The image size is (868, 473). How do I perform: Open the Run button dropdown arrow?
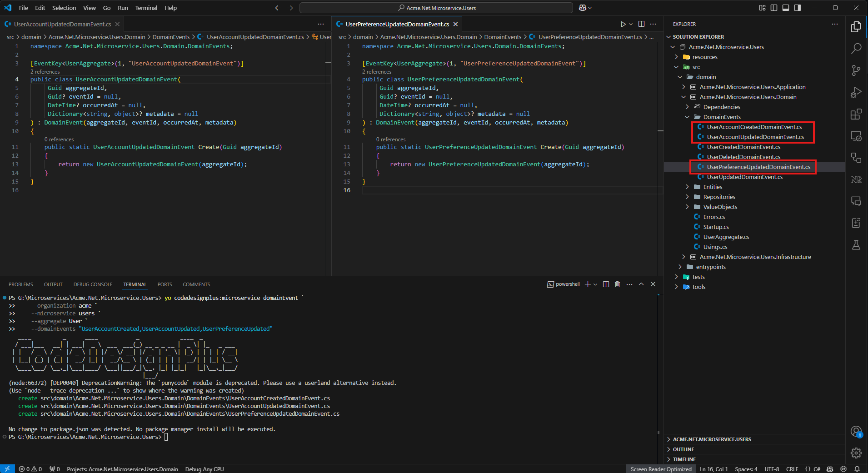[x=631, y=24]
